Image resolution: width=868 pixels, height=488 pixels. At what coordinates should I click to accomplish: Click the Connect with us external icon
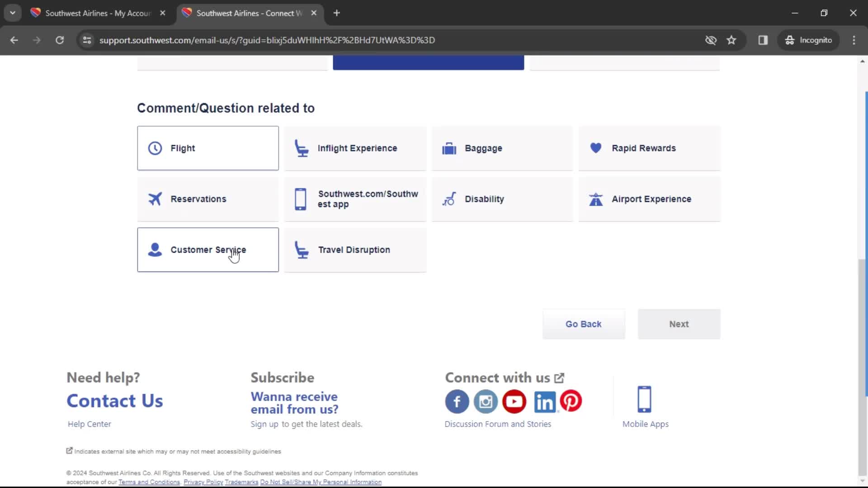(x=559, y=378)
